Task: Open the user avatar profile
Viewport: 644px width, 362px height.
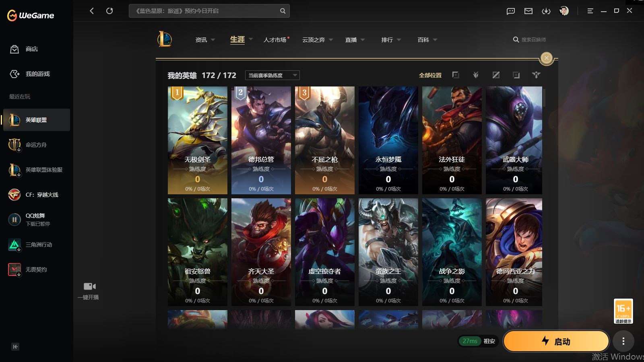Action: pyautogui.click(x=564, y=11)
